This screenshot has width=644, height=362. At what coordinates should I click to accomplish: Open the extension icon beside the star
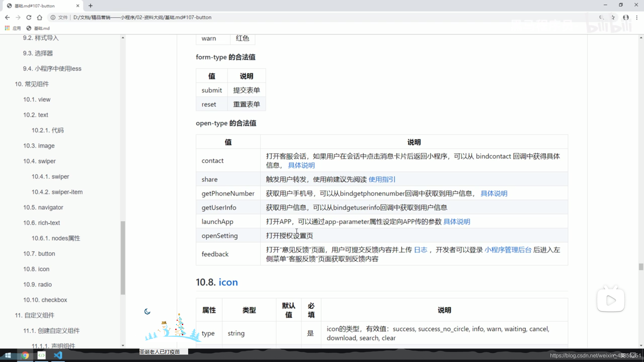626,17
